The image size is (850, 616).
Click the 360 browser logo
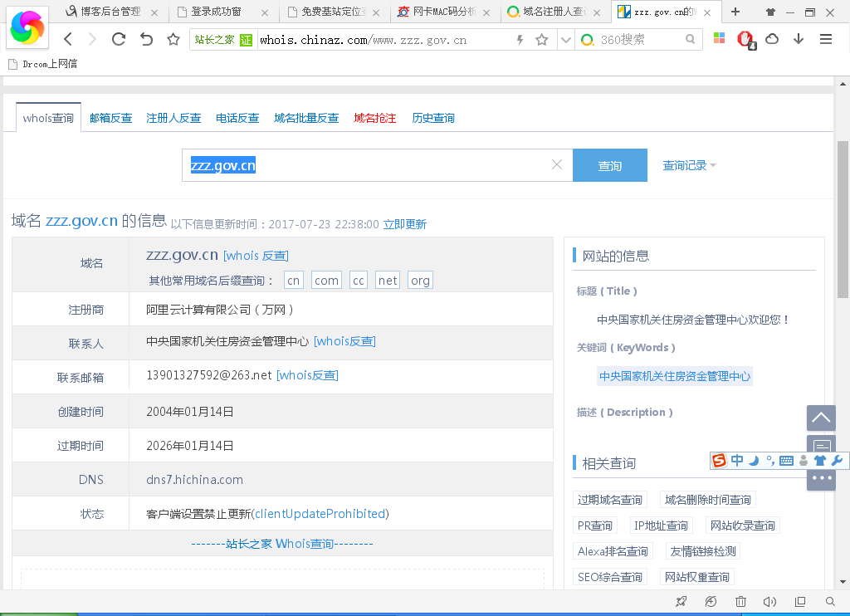(x=27, y=27)
